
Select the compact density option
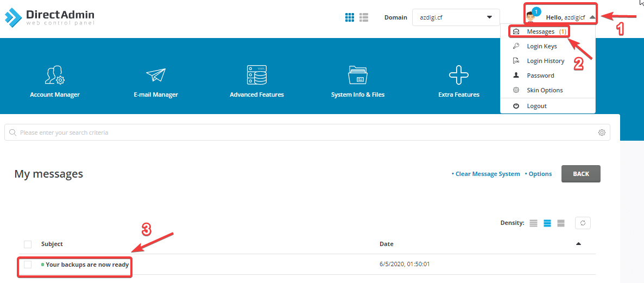(533, 223)
